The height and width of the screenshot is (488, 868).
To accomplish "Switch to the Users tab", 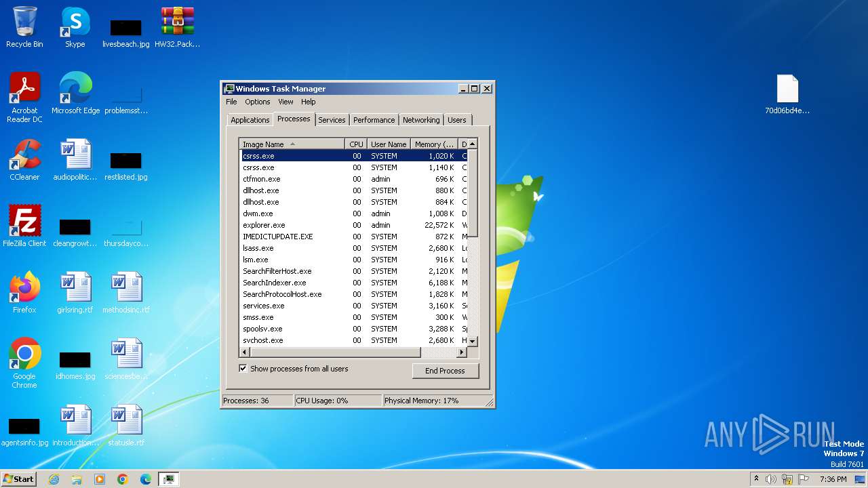I will pyautogui.click(x=457, y=120).
